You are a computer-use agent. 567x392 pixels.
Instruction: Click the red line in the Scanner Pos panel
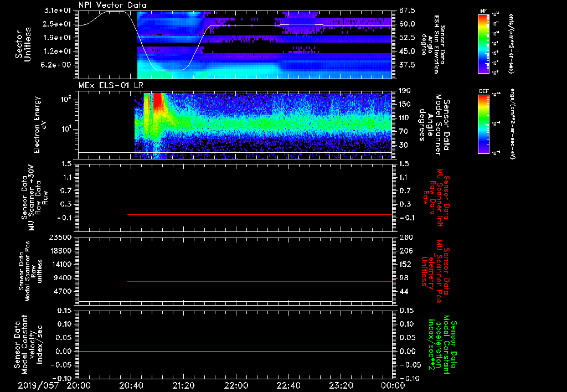[x=260, y=281]
